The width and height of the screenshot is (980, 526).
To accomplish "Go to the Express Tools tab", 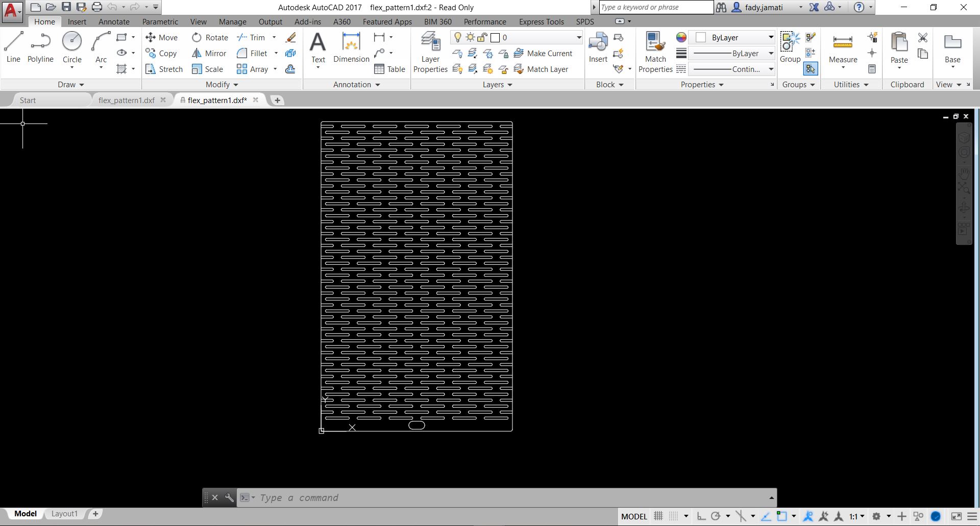I will (542, 21).
